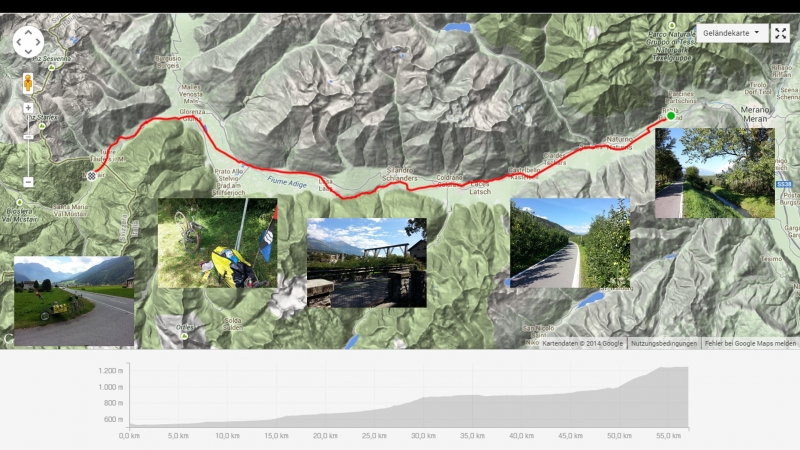Zoom in with the plus button
Screen dimensions: 800x450
point(28,108)
